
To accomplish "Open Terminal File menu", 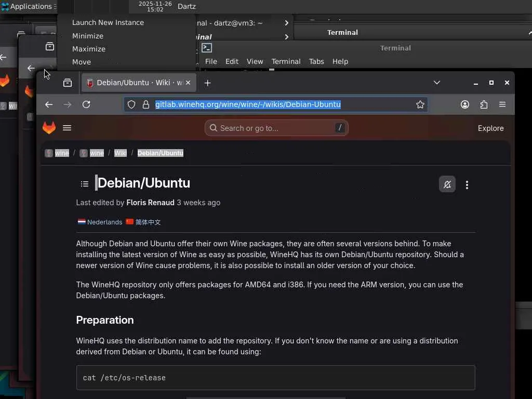I will (211, 61).
